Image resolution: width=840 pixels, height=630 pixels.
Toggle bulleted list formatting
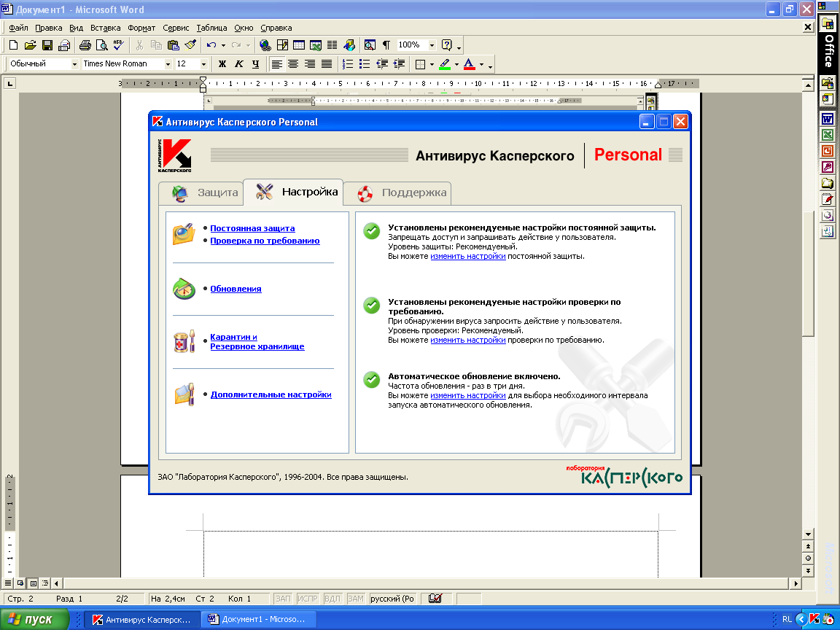pyautogui.click(x=365, y=64)
